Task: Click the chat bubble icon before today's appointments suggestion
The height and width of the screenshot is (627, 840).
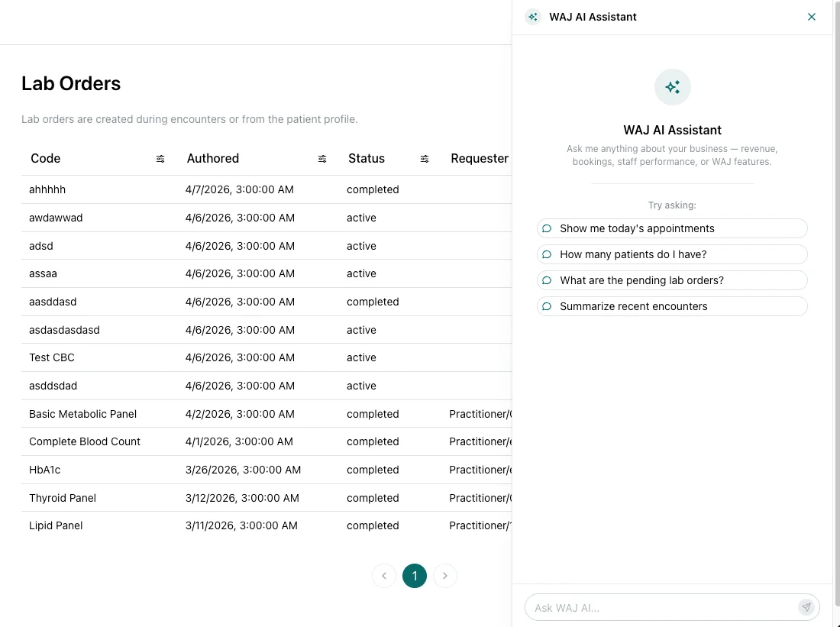Action: tap(547, 228)
